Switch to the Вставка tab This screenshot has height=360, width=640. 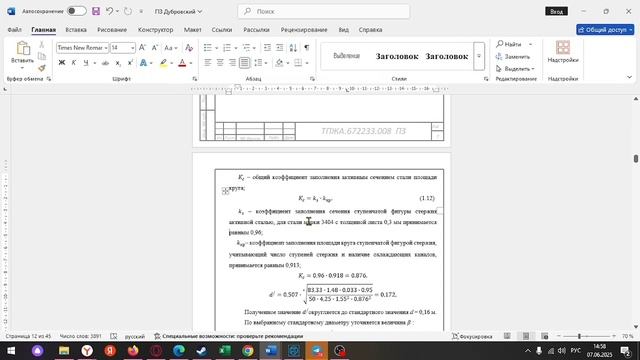tap(76, 30)
